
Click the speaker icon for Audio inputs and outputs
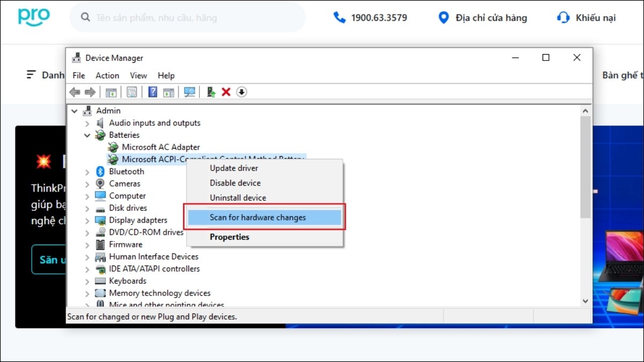(x=100, y=123)
